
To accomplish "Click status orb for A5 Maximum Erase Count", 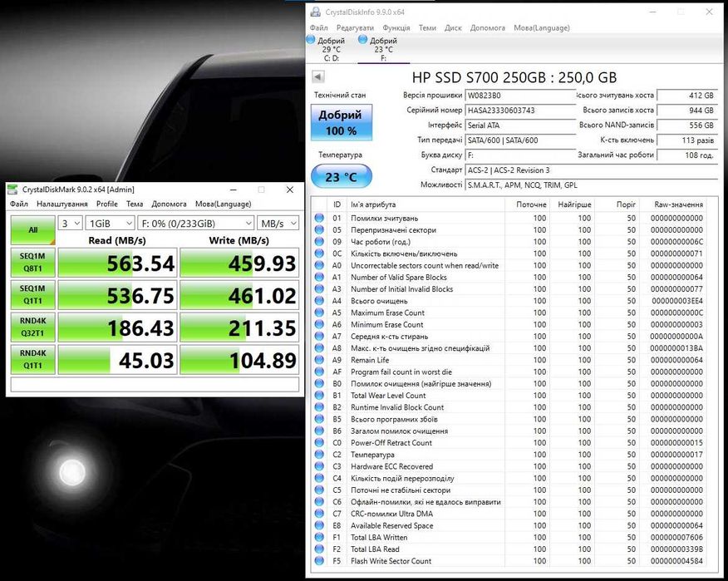I will coord(319,313).
